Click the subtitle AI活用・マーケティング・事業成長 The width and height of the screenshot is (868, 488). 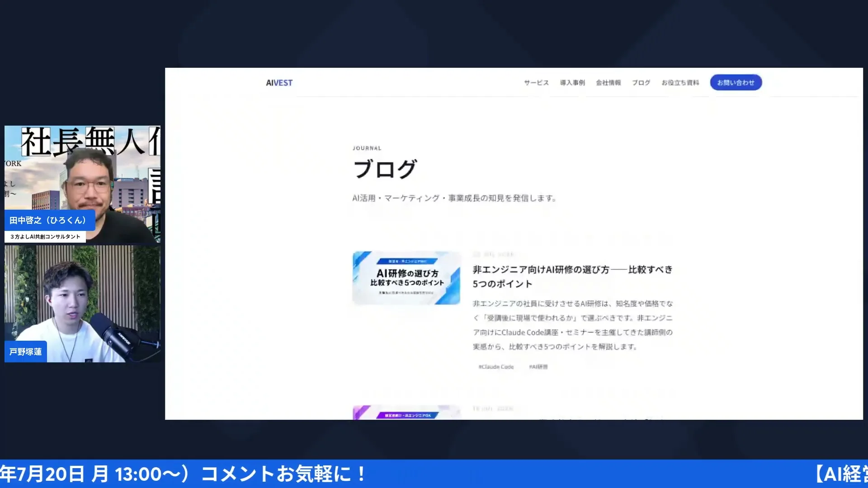coord(454,198)
